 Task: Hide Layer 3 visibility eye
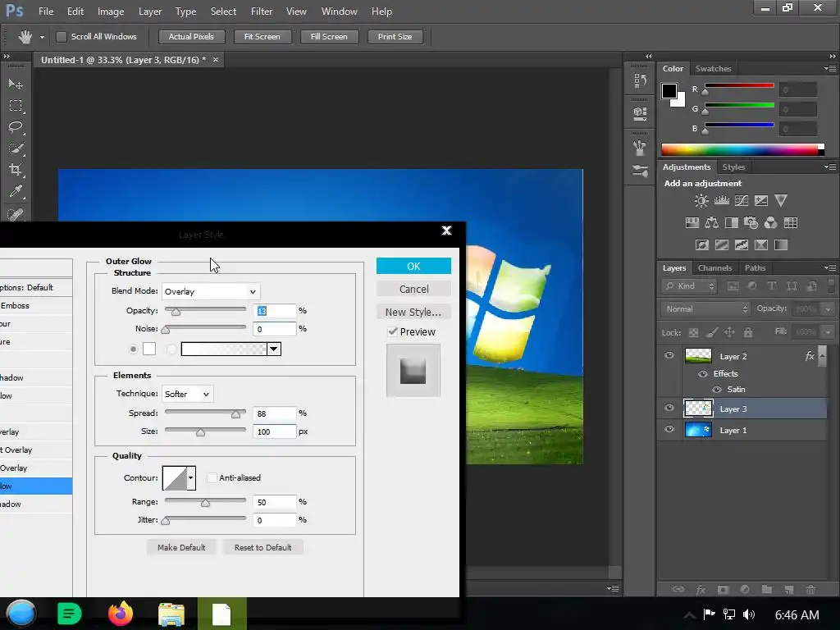pyautogui.click(x=669, y=409)
